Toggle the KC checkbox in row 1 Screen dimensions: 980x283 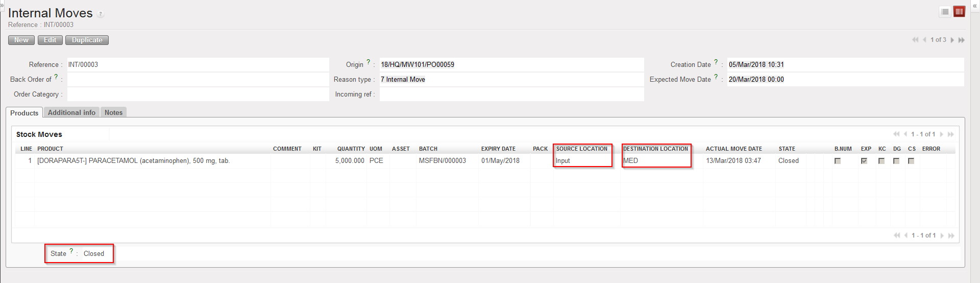(x=881, y=161)
